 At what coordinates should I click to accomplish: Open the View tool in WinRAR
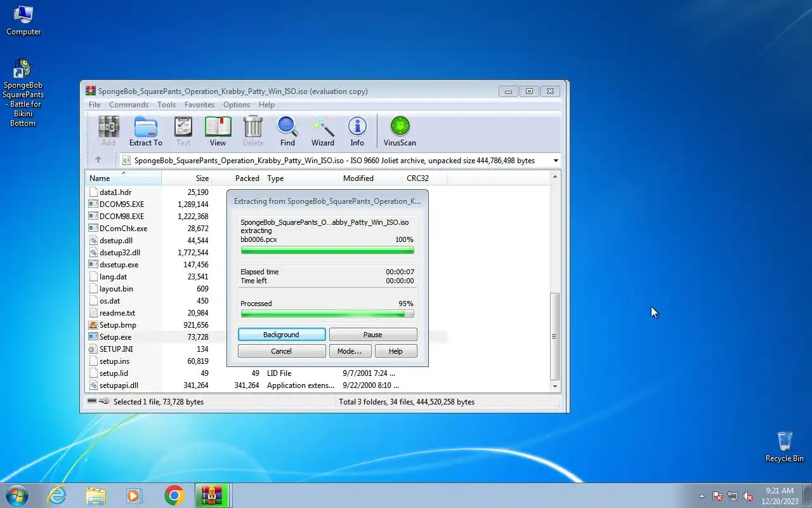point(218,131)
